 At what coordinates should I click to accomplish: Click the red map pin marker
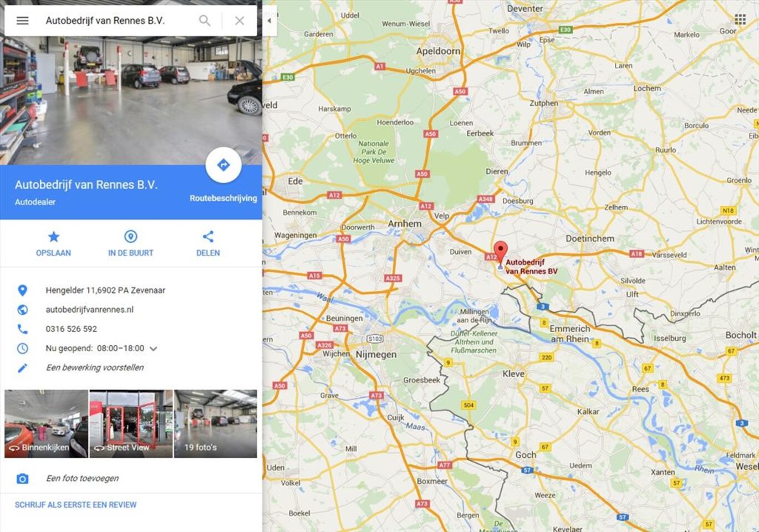(x=501, y=253)
